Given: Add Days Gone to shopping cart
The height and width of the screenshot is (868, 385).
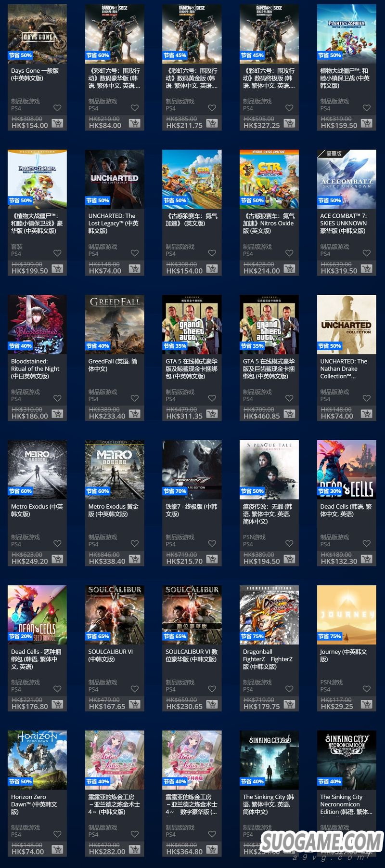Looking at the screenshot, I should pyautogui.click(x=57, y=124).
